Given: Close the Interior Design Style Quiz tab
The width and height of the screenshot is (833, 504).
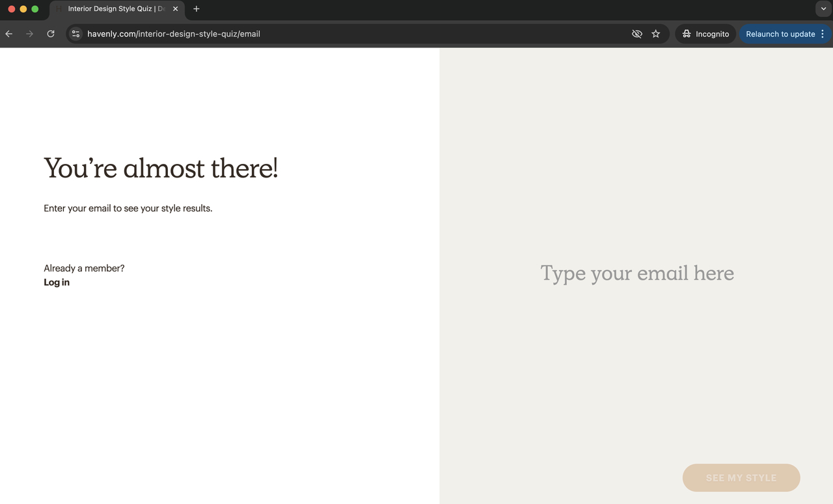Looking at the screenshot, I should [x=175, y=9].
